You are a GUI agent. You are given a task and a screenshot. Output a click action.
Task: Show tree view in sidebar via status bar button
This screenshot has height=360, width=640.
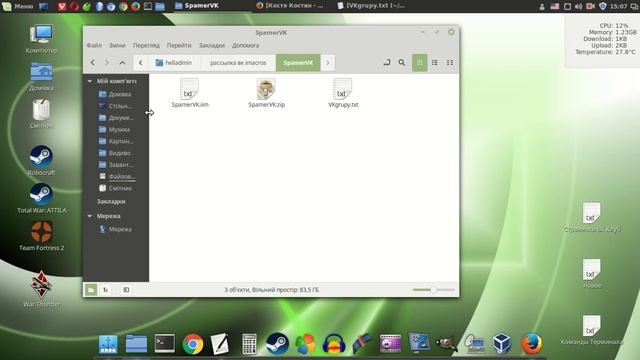106,290
